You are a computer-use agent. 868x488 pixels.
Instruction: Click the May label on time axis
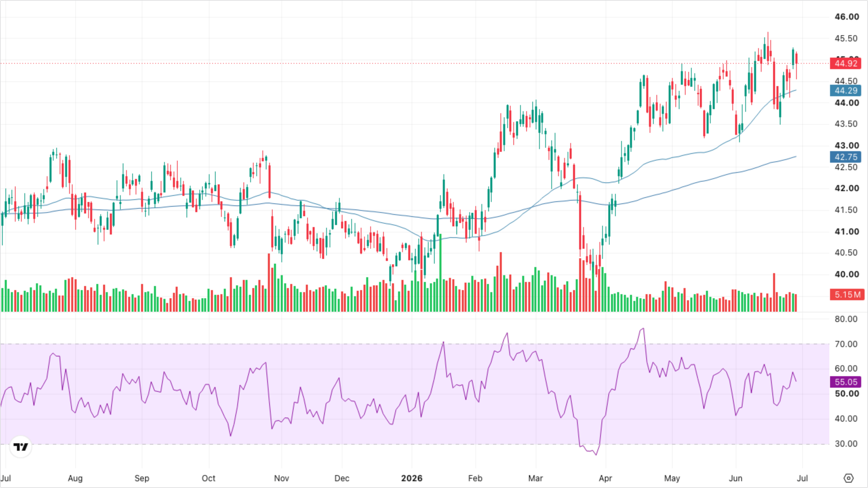pyautogui.click(x=672, y=479)
